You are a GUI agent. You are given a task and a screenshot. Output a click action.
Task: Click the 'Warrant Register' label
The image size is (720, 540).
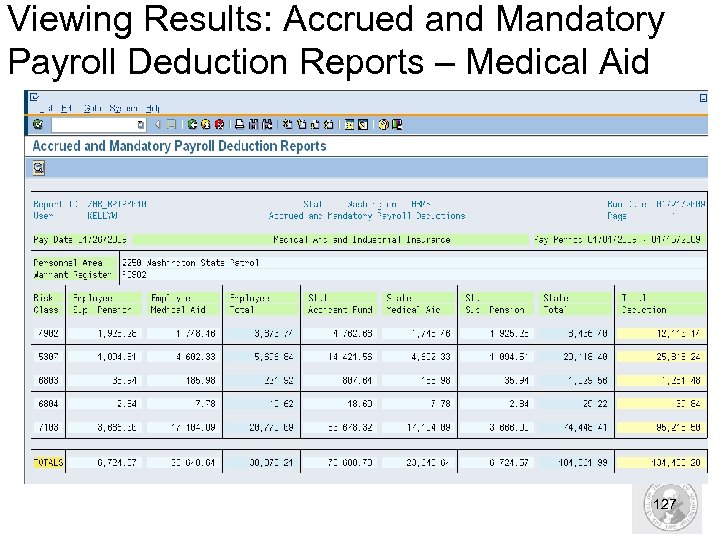point(73,275)
